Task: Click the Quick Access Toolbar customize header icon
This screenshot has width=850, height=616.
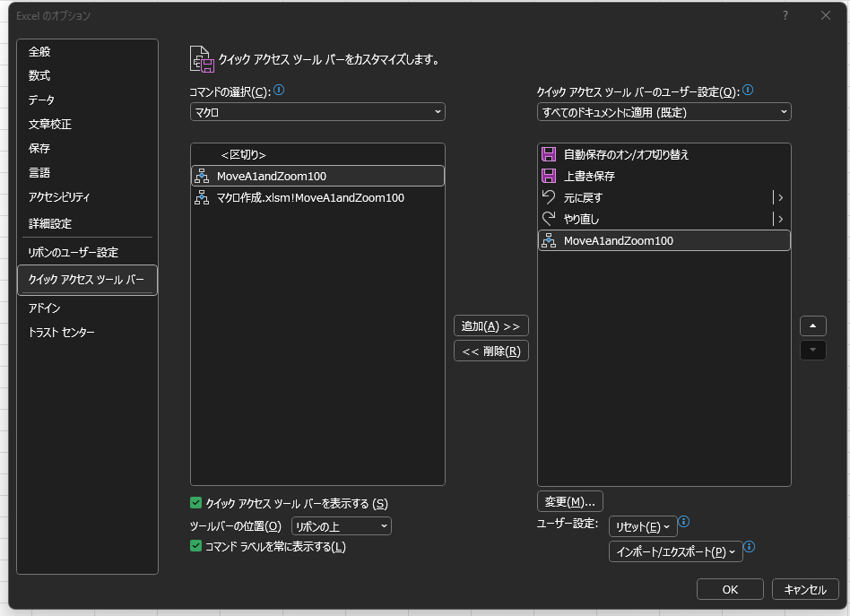Action: point(203,59)
